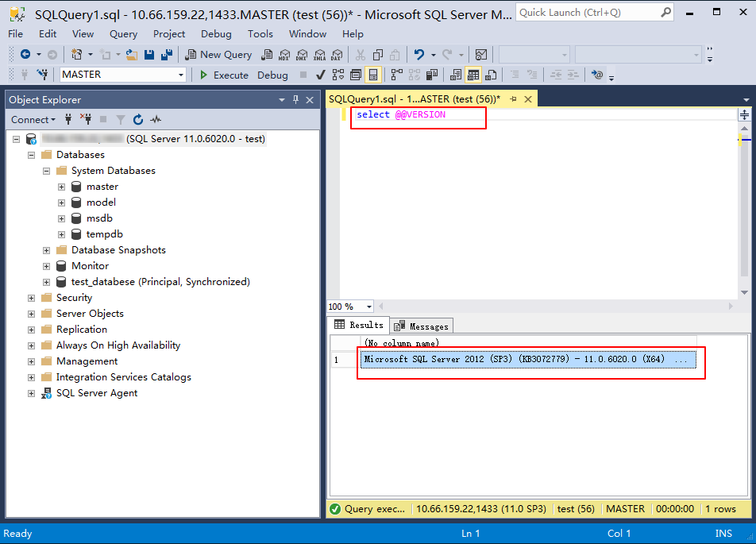This screenshot has height=544, width=756.
Task: Expand the Security folder node
Action: click(31, 298)
